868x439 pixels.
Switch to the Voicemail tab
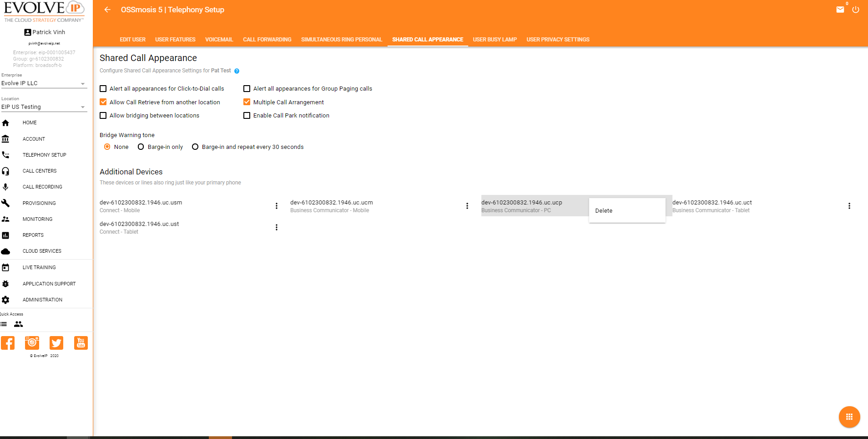219,40
